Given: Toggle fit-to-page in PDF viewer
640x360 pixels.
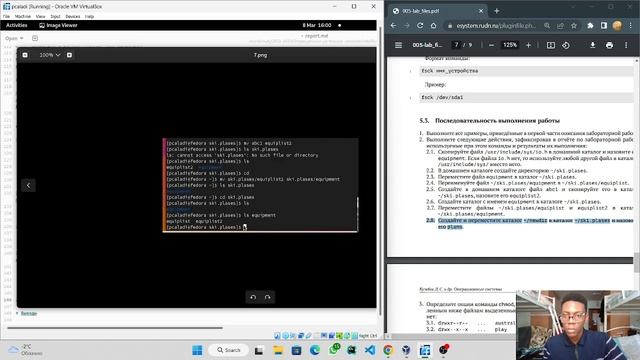Looking at the screenshot, I should (x=551, y=45).
